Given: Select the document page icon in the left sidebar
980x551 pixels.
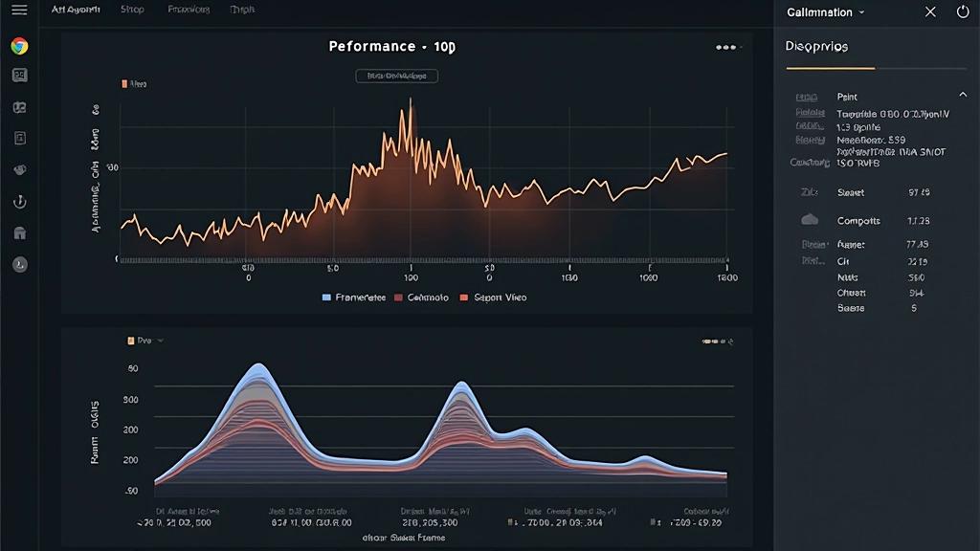Looking at the screenshot, I should [20, 138].
